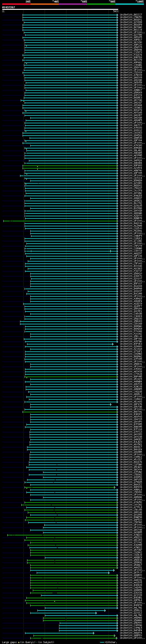This screenshot has height=644, width=146.
Task: Open hit UniRef100_B6T379
Action: [131, 60]
